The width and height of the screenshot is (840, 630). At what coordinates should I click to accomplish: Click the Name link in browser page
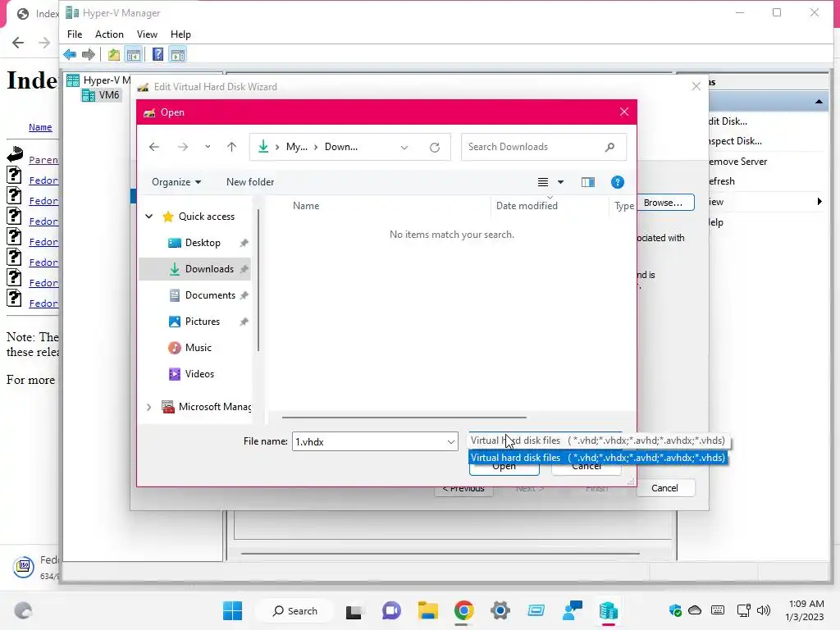pos(40,127)
